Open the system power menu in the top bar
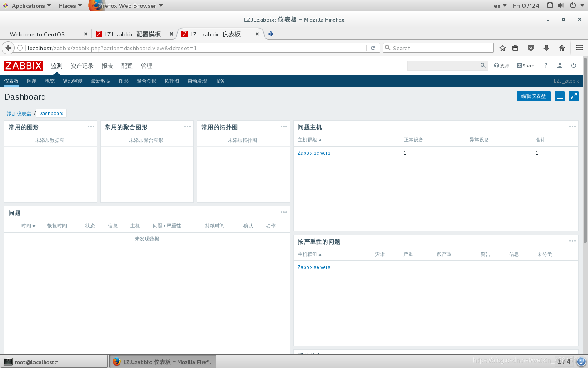 (x=576, y=5)
